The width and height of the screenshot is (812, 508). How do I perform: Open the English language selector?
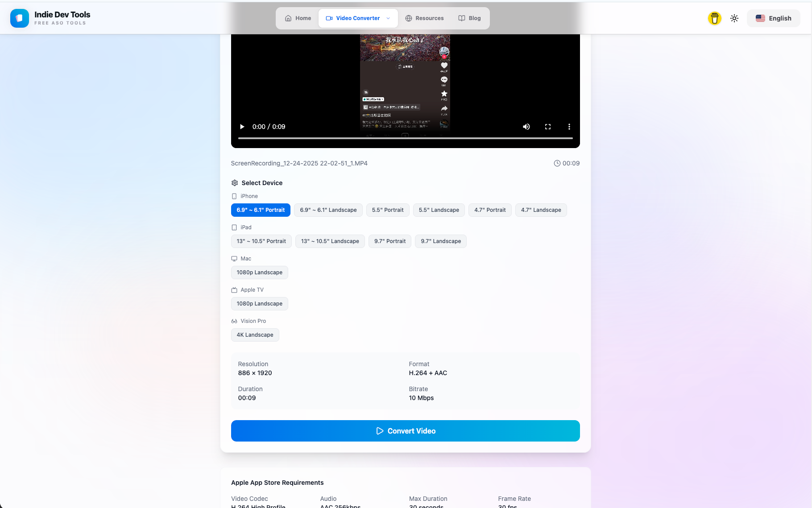click(x=773, y=18)
